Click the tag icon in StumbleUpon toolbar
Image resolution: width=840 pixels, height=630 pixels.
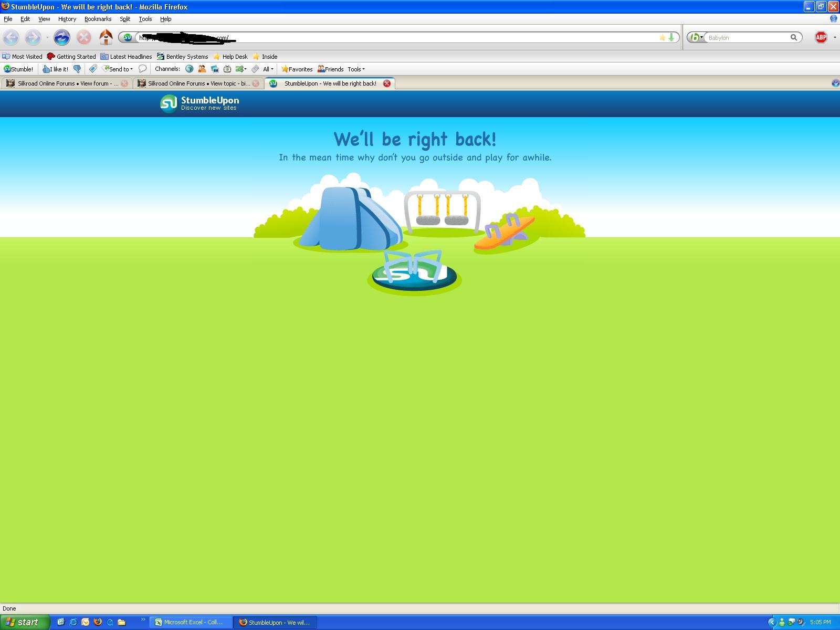pyautogui.click(x=93, y=69)
